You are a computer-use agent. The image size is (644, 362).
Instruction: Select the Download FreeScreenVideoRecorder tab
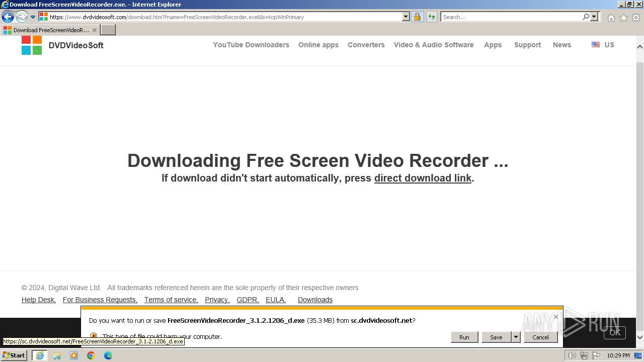50,30
